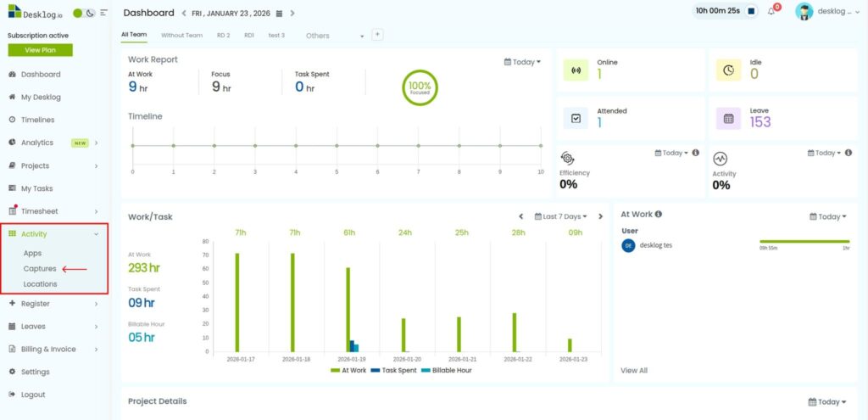868x420 pixels.
Task: Toggle the dark mode switch
Action: (x=83, y=14)
